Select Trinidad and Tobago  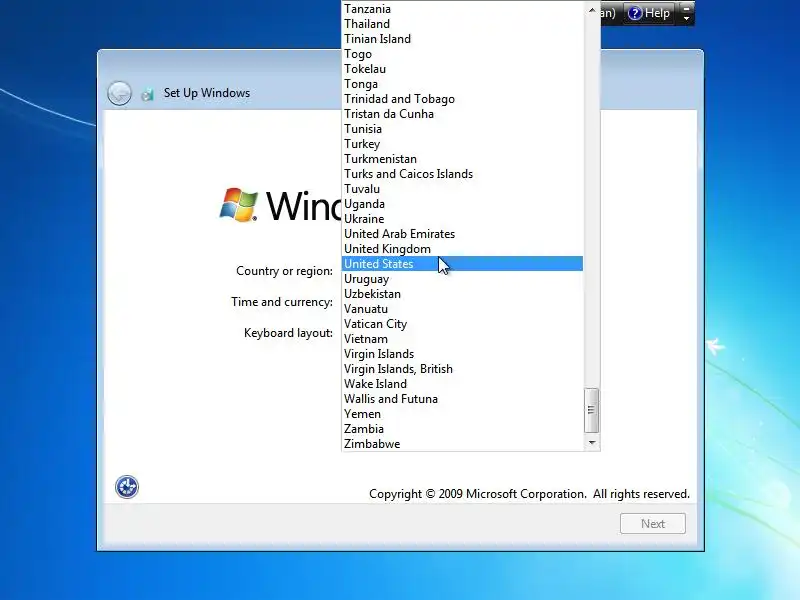click(462, 99)
